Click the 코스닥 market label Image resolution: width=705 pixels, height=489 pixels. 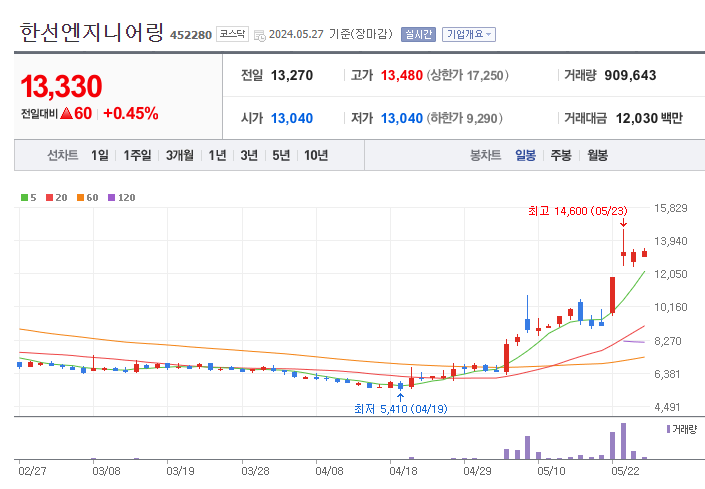tap(232, 34)
